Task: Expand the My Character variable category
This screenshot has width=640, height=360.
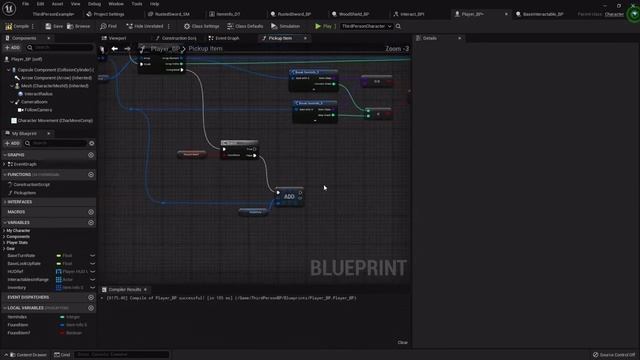Action: pyautogui.click(x=4, y=231)
